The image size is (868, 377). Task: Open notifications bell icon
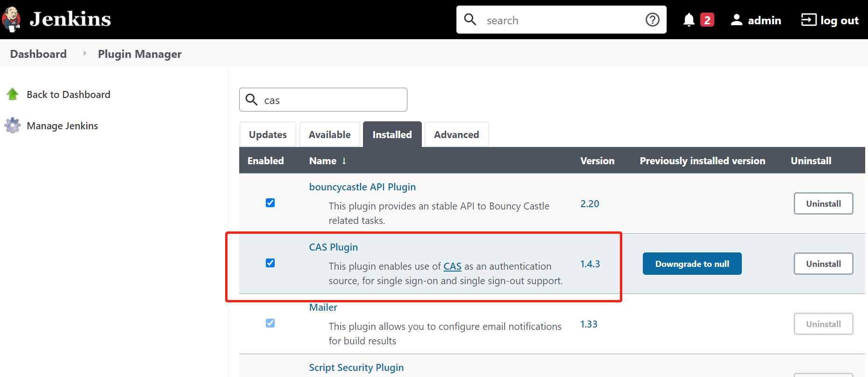(x=689, y=20)
